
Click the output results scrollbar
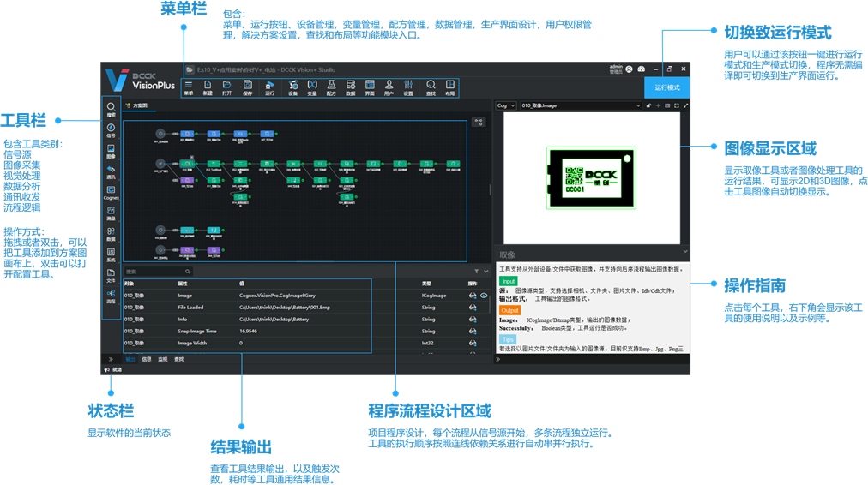(x=490, y=305)
